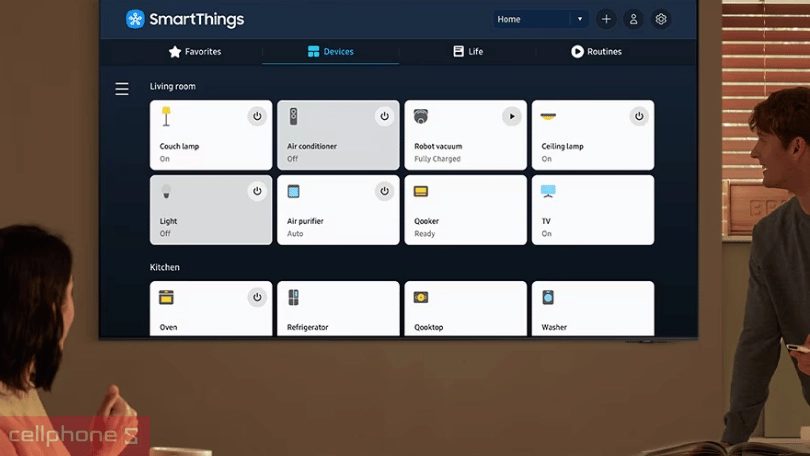Click the Refrigerator device icon
The width and height of the screenshot is (810, 456).
[x=293, y=298]
